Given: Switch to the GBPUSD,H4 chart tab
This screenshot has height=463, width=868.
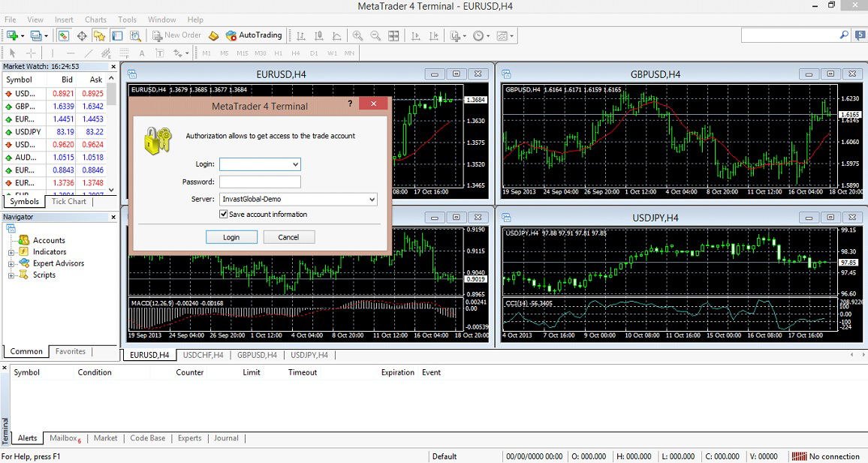Looking at the screenshot, I should click(x=257, y=355).
